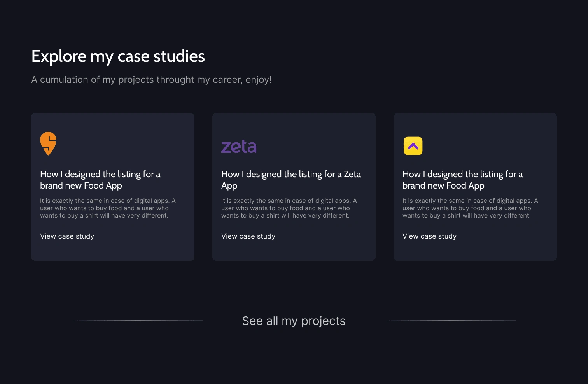Click the description text in yellow-icon card
The width and height of the screenshot is (588, 384).
tap(470, 208)
